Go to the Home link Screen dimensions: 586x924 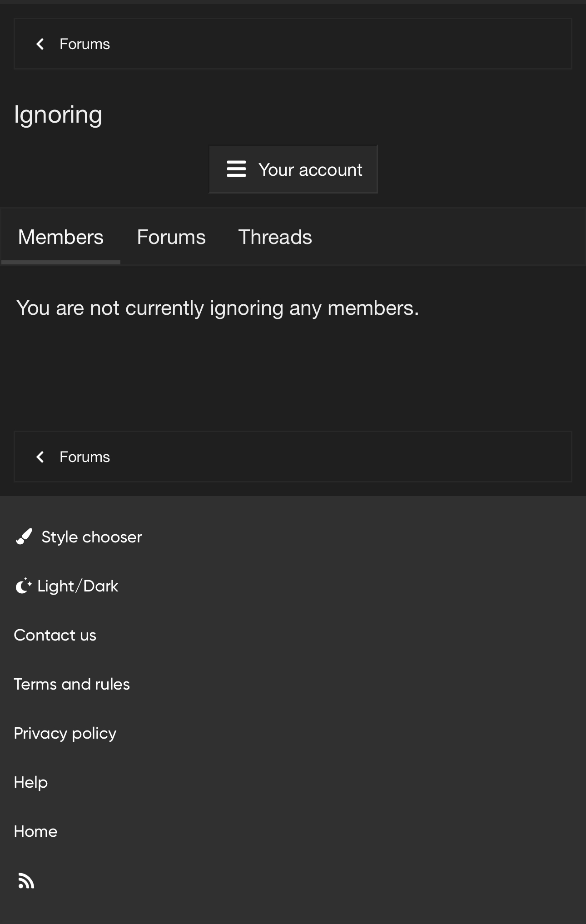tap(35, 831)
